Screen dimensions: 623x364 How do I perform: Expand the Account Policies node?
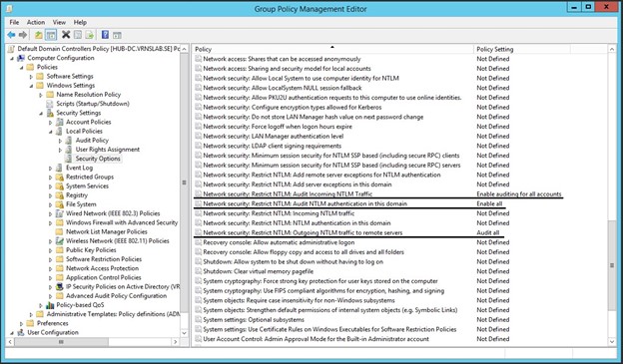(51, 123)
